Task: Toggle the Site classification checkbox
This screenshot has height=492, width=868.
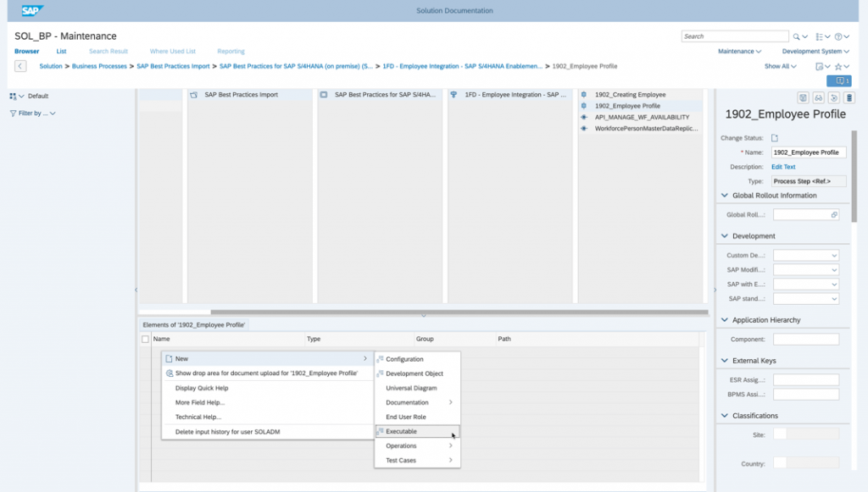Action: pyautogui.click(x=780, y=434)
